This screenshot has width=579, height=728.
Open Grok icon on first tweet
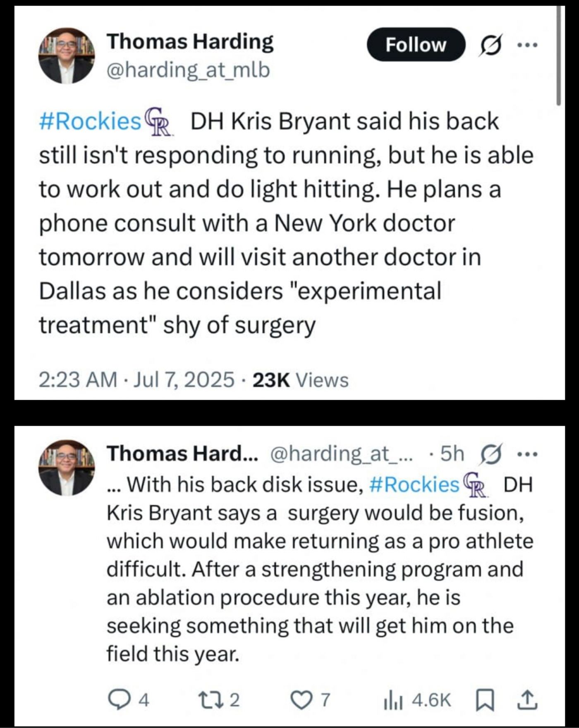click(x=489, y=45)
